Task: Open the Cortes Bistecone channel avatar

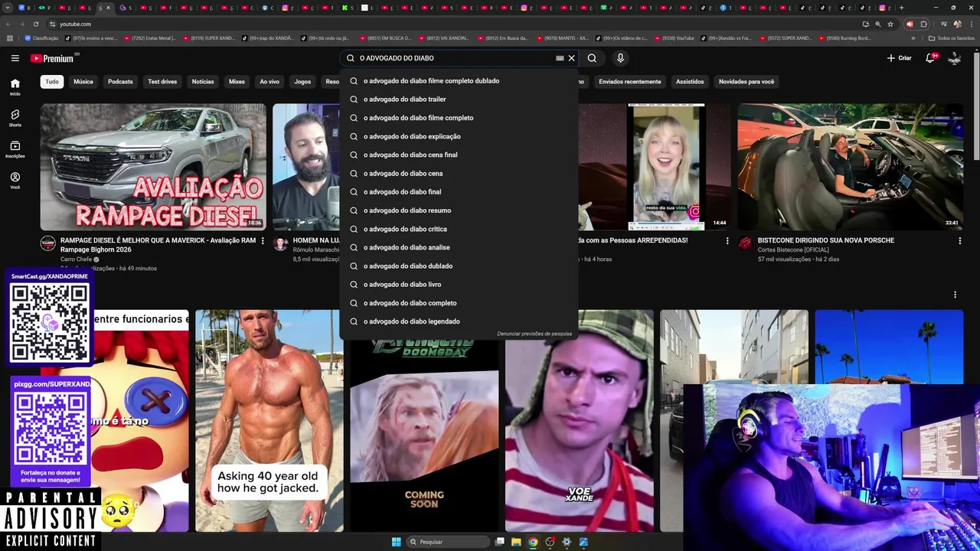Action: [x=745, y=243]
